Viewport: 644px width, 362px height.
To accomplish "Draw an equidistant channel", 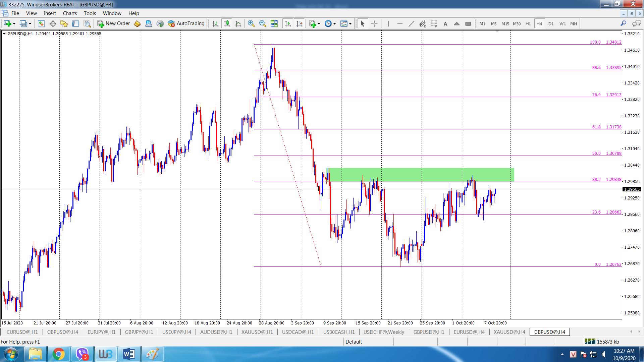I will coord(423,23).
